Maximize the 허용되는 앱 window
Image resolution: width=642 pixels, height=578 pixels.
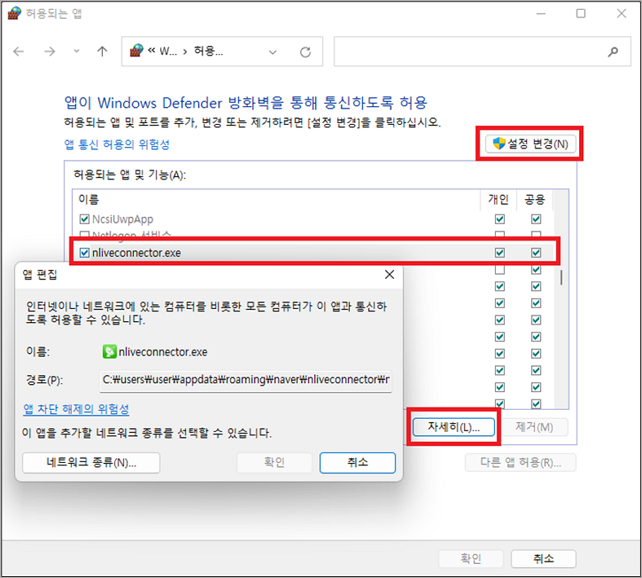pyautogui.click(x=581, y=14)
